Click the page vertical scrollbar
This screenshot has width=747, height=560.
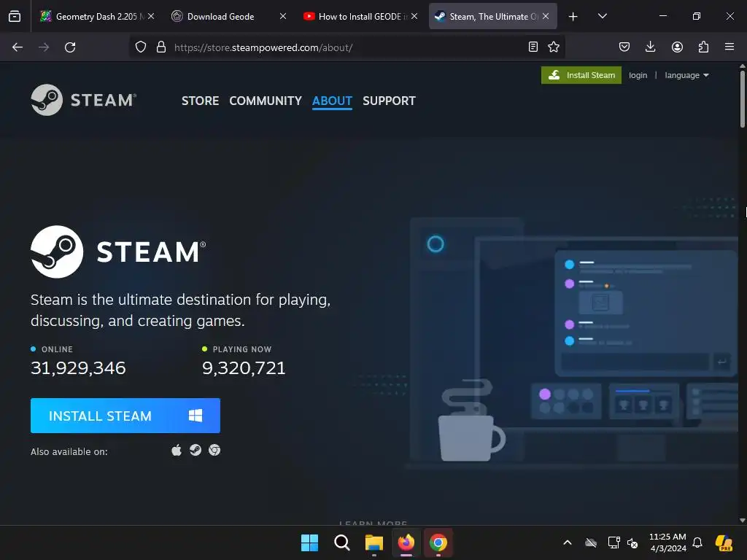click(x=742, y=99)
